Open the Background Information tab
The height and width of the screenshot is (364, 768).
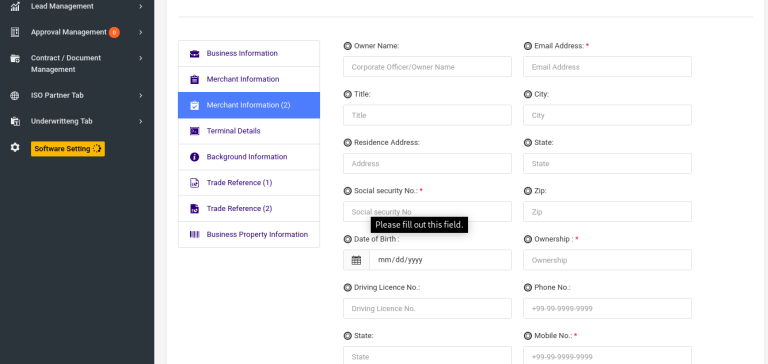pyautogui.click(x=249, y=157)
